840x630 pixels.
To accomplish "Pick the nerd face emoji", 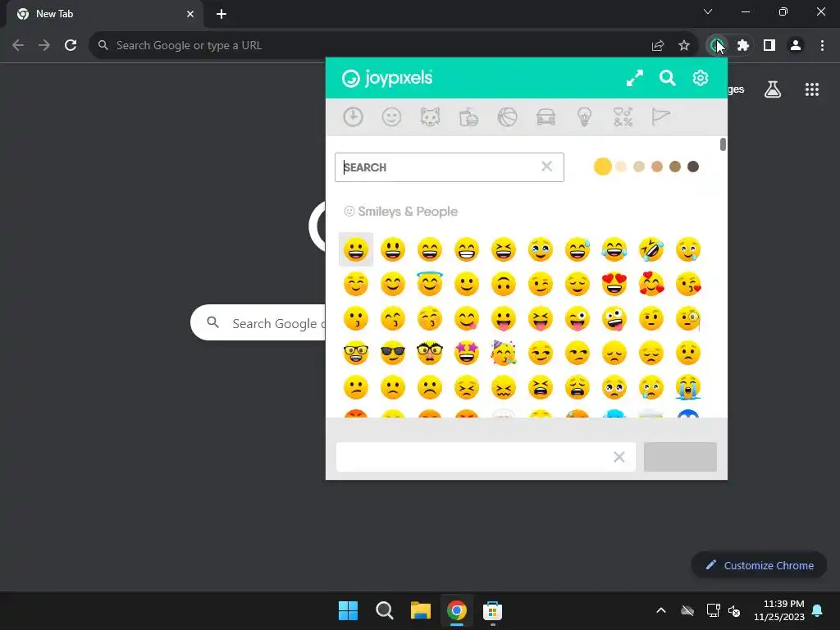I will [x=356, y=353].
